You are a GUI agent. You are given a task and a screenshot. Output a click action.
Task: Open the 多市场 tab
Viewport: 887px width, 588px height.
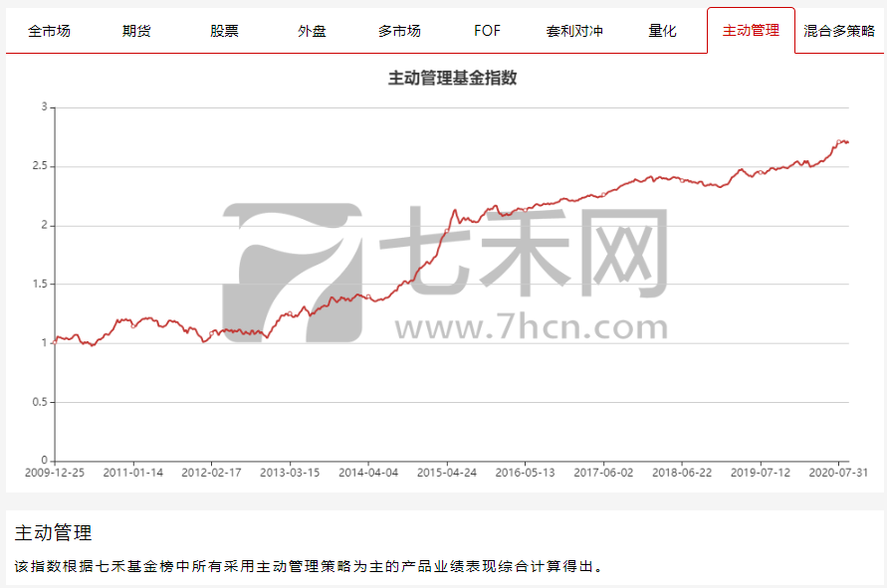coord(400,31)
